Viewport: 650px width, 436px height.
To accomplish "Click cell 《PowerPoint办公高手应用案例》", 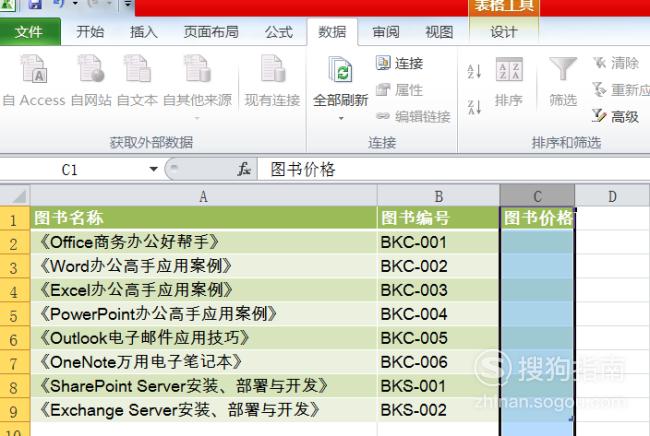I will click(x=204, y=314).
